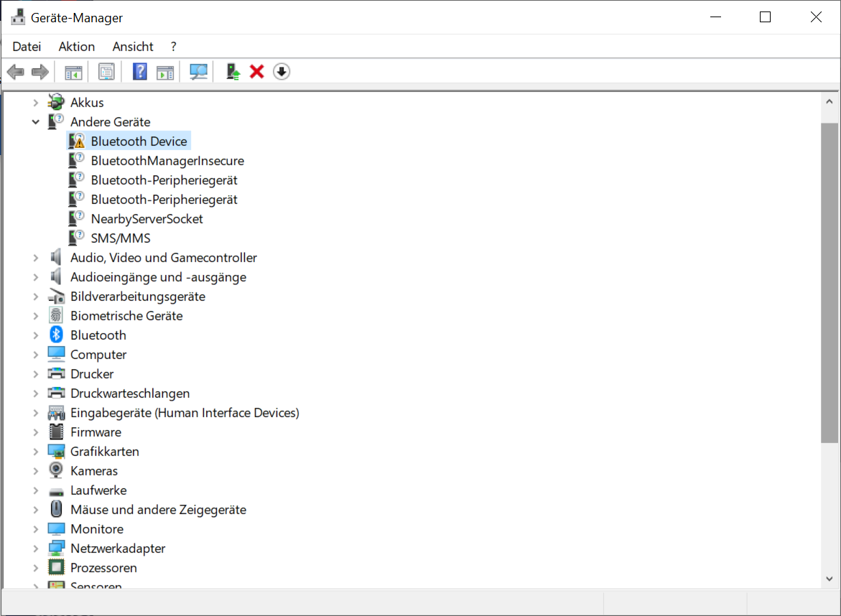Select the Laufwerke label
The image size is (841, 616).
[98, 490]
